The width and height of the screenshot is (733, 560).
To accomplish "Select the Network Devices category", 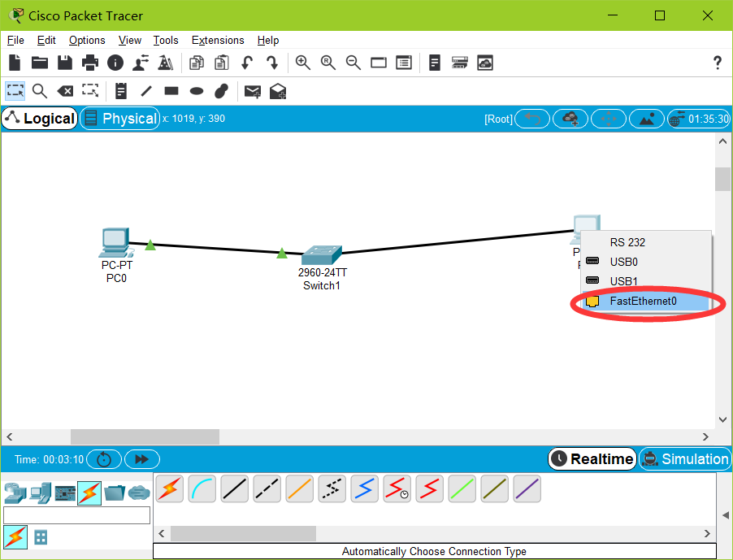I will click(x=15, y=493).
